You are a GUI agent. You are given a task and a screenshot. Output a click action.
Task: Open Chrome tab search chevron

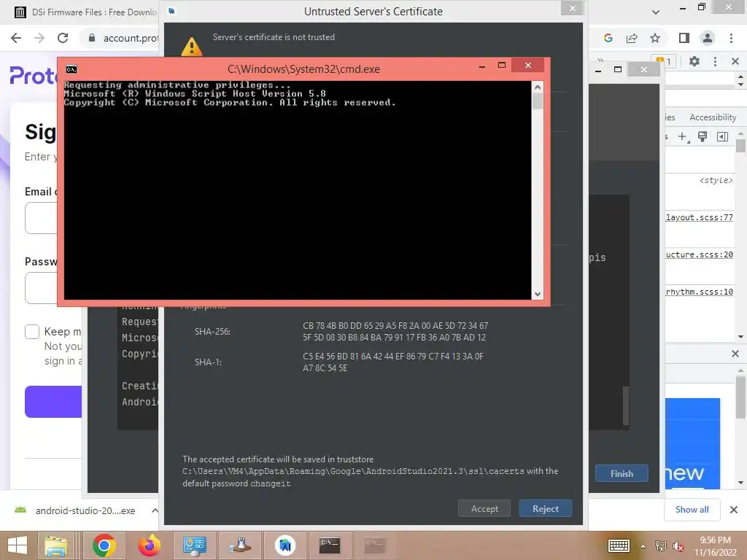coord(656,12)
